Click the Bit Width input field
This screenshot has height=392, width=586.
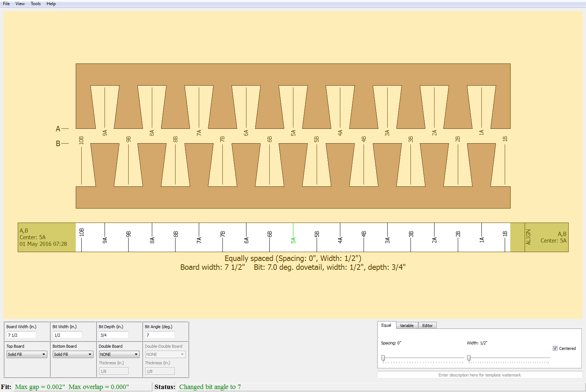click(x=68, y=335)
